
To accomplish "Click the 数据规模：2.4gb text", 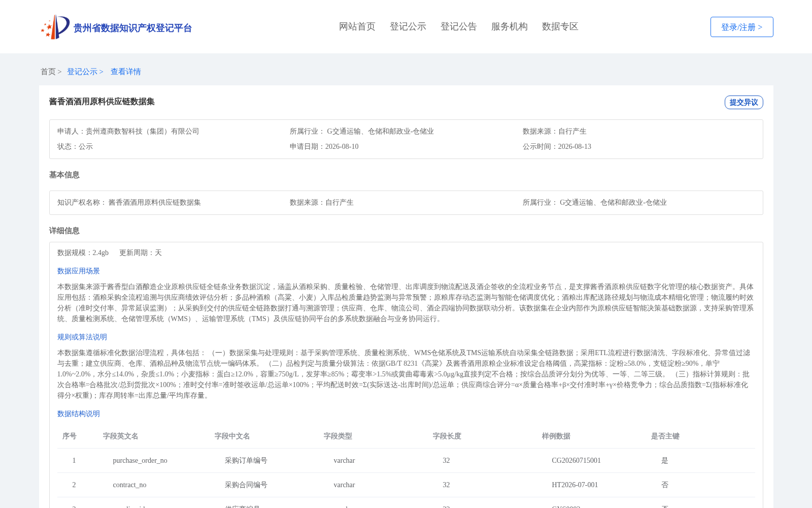I will [x=83, y=252].
